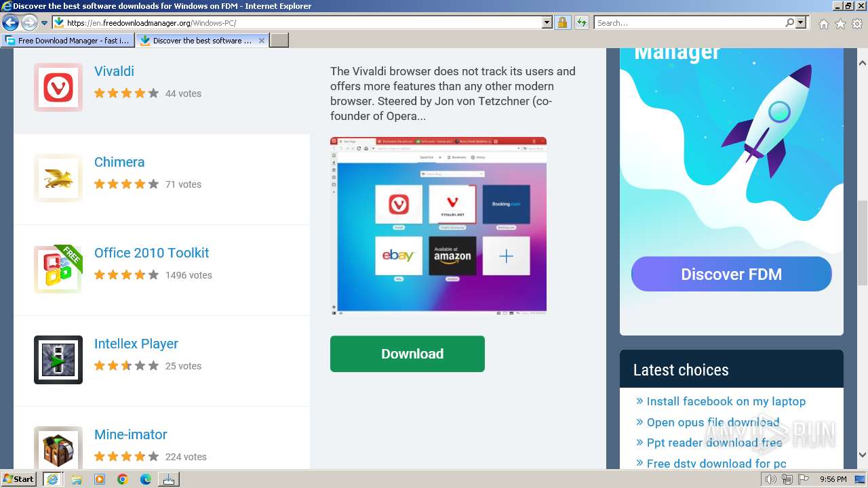The height and width of the screenshot is (488, 868).
Task: Open the Favorites star icon
Action: pyautogui.click(x=840, y=23)
